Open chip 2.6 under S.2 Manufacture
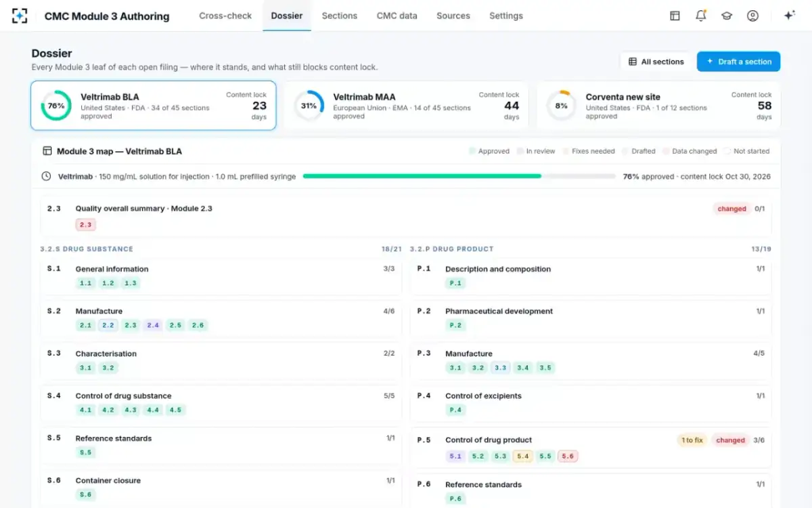 coord(198,325)
